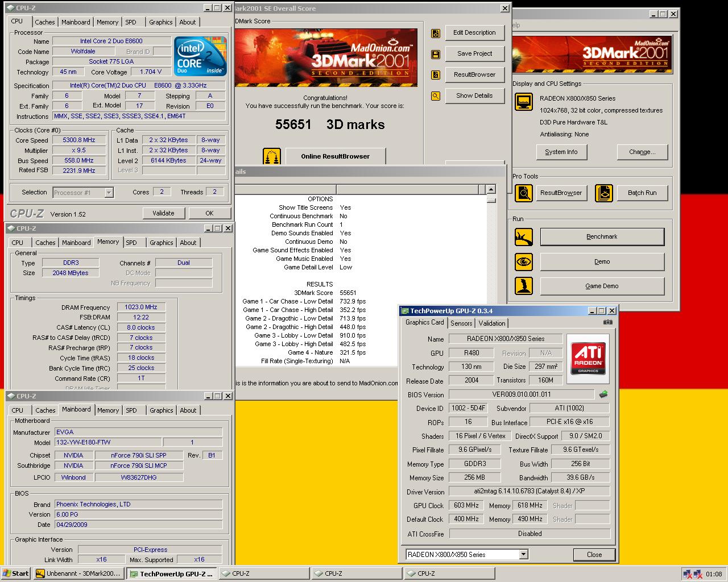This screenshot has width=728, height=582.
Task: Open the Caches tab in CPU-Z CPU window
Action: pos(45,22)
